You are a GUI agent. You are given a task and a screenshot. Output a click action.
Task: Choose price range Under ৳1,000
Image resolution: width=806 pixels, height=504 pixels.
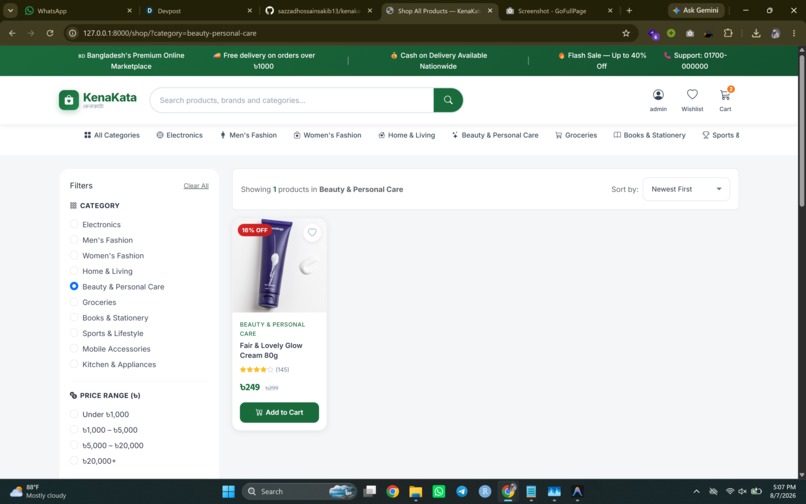click(74, 414)
